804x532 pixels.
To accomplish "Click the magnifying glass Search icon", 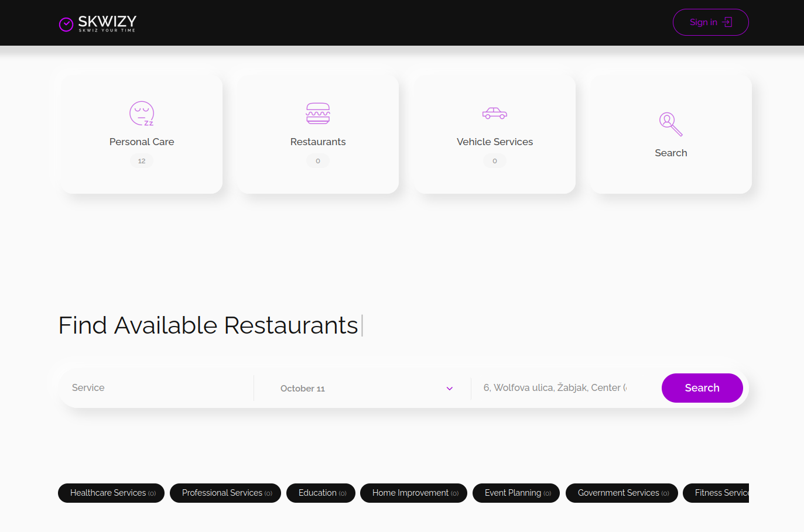I will click(670, 124).
